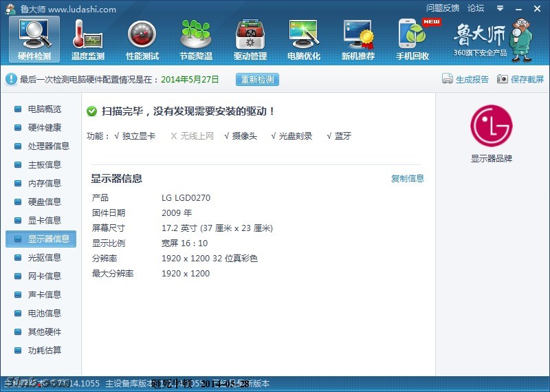550x392 pixels.
Task: Select 电脑概览 in the sidebar
Action: [x=44, y=109]
